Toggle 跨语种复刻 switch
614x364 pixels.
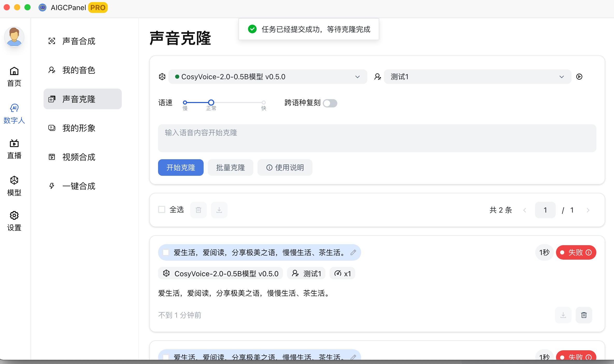click(330, 103)
